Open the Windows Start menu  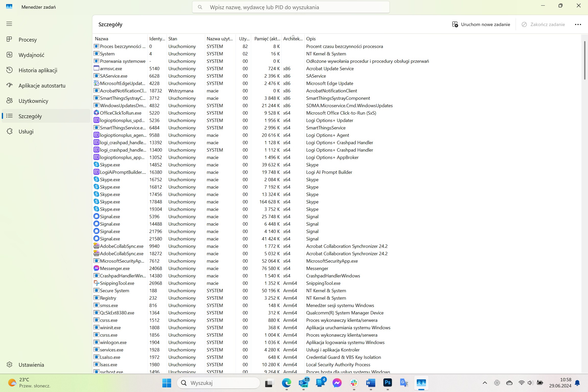pyautogui.click(x=167, y=383)
